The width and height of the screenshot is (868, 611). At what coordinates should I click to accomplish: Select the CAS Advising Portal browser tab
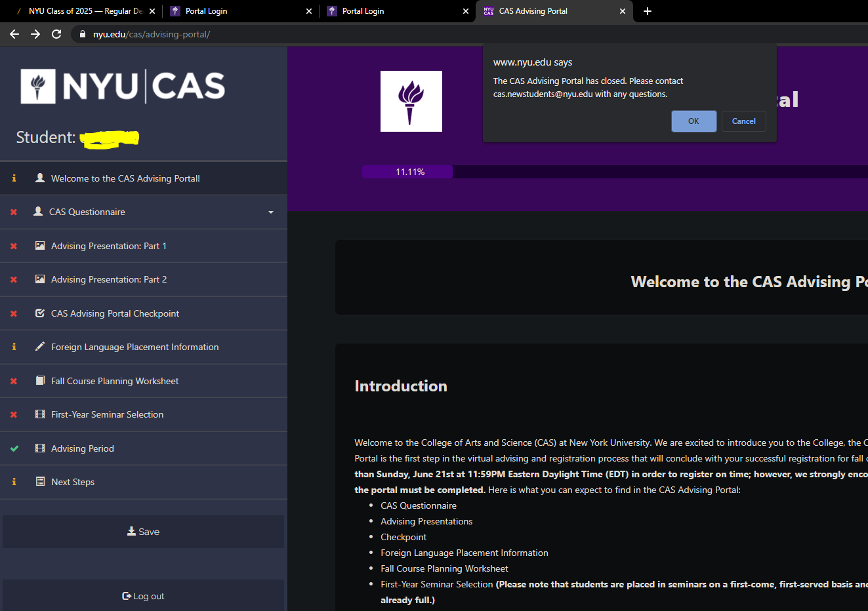coord(554,11)
